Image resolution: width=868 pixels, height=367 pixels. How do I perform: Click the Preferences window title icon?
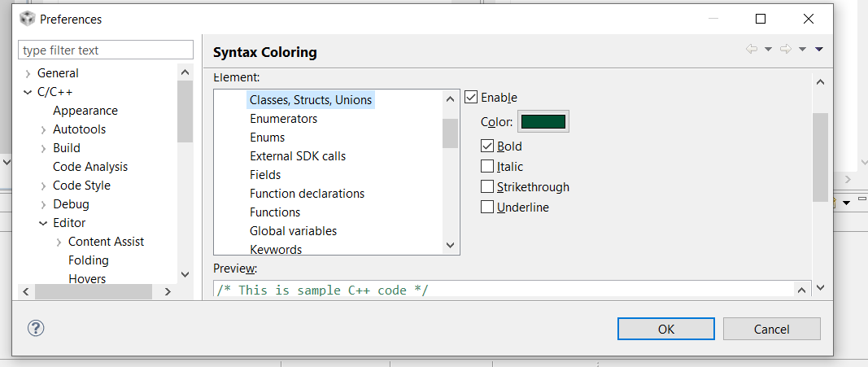click(x=27, y=19)
